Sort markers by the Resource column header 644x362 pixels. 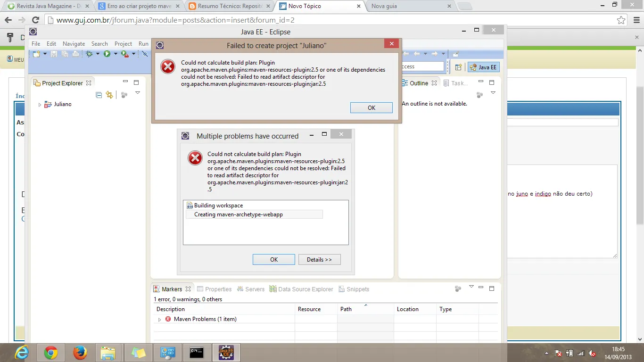[316, 309]
